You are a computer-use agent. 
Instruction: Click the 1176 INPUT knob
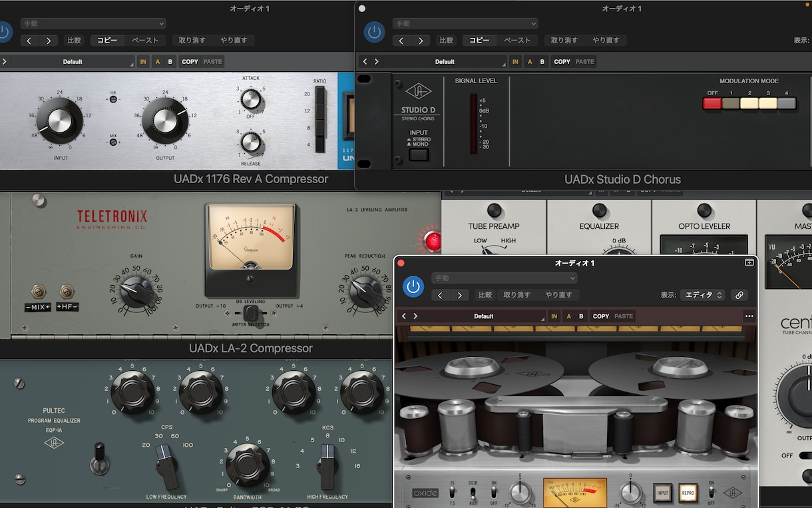click(60, 120)
